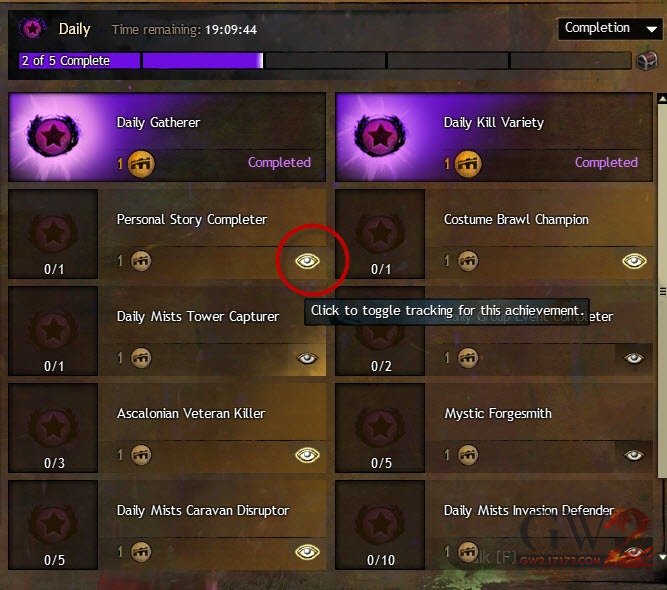Click Daily Kill Variety star badge
Image resolution: width=667 pixels, height=590 pixels.
point(380,135)
